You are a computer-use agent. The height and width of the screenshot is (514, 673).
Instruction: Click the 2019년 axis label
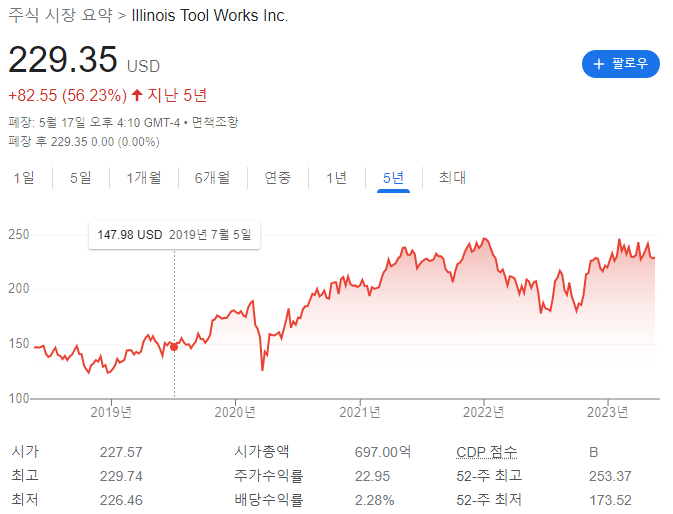pos(111,412)
